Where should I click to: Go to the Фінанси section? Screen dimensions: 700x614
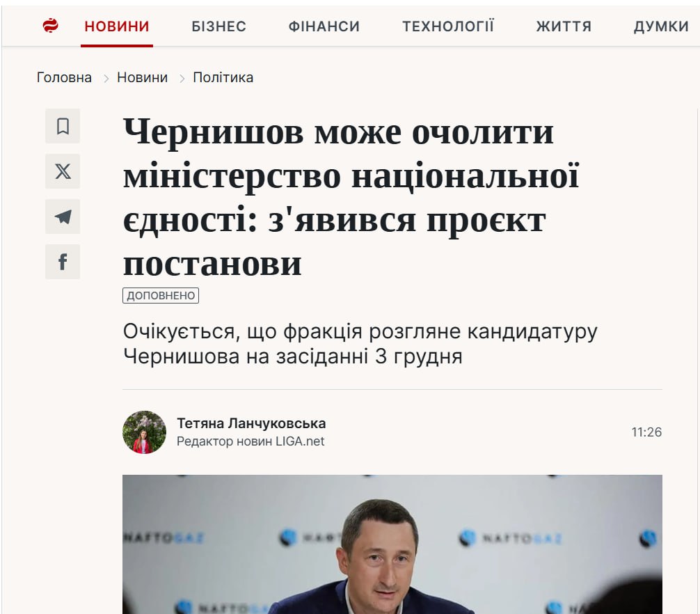[324, 26]
